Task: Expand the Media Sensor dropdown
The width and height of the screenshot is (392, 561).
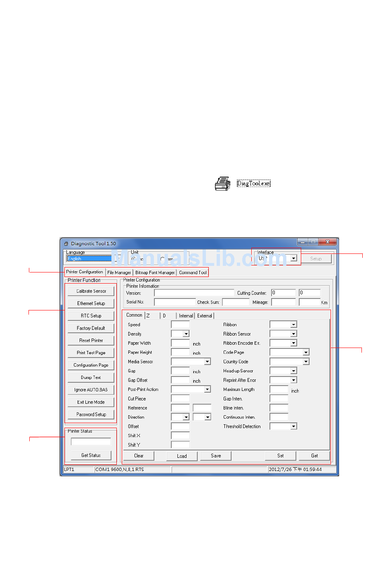Action: (208, 362)
